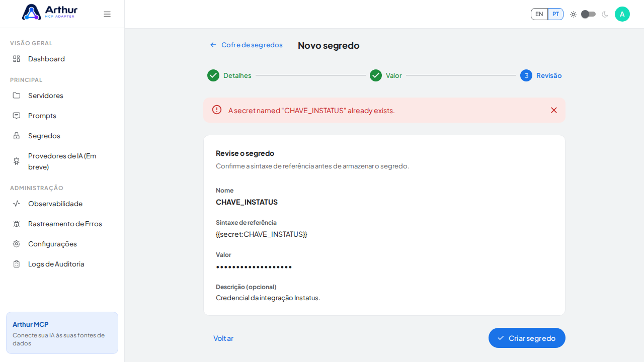Go back to the Valor step label
Image resolution: width=644 pixels, height=362 pixels.
[x=394, y=75]
